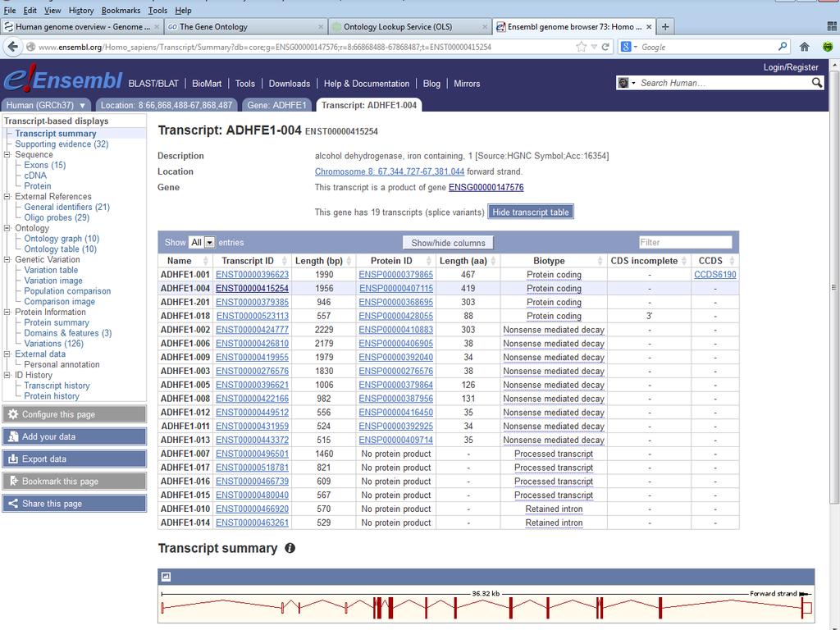Open the address bar history dropdown arrow
Viewport: 840px width, 630px height.
[x=594, y=47]
